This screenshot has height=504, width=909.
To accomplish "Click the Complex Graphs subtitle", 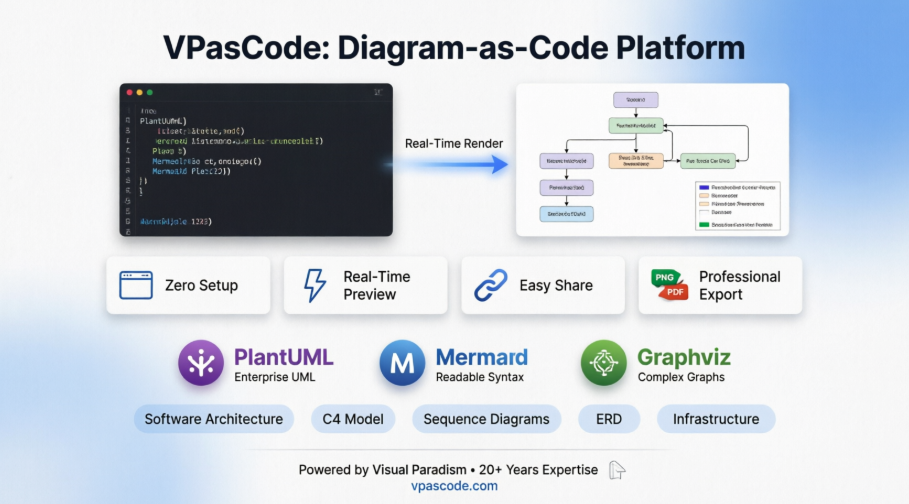I will coord(681,377).
